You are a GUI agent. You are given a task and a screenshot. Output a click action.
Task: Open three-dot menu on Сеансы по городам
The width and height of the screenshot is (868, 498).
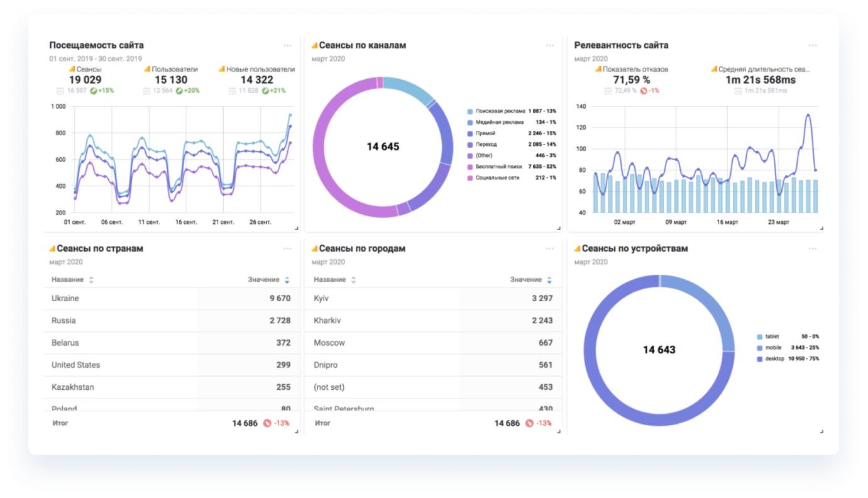(x=550, y=248)
